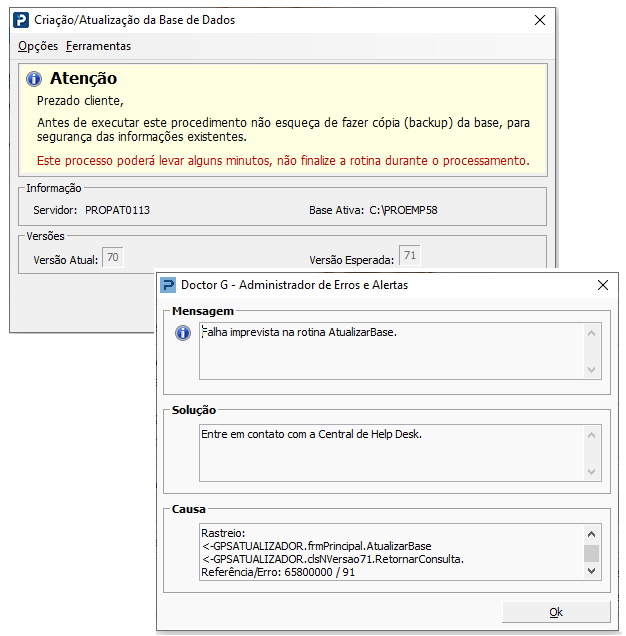Click the app logo in the Base de Dados title bar
Viewport: 626px width, 636px height.
[21, 20]
